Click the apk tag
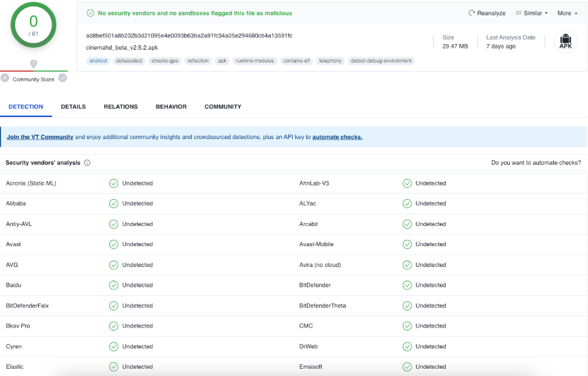 click(x=222, y=61)
